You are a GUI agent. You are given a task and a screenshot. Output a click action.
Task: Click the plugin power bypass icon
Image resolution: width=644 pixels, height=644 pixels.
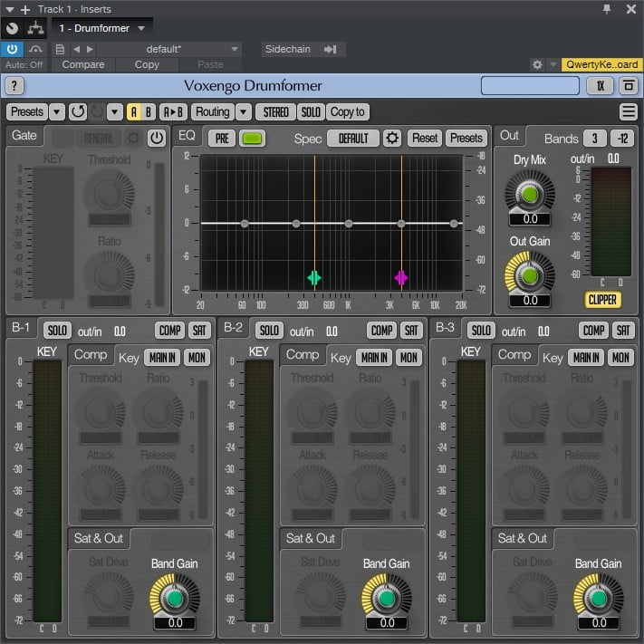(13, 49)
